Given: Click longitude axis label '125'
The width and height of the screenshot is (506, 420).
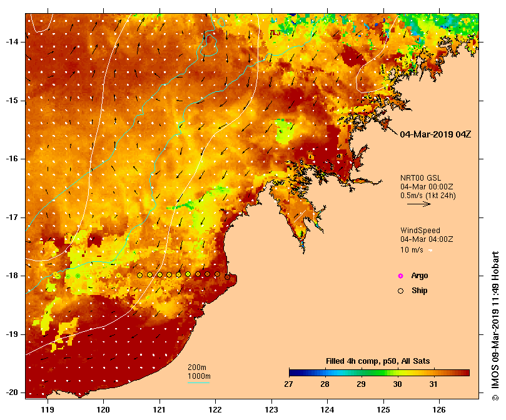Looking at the screenshot, I should (x=383, y=410).
